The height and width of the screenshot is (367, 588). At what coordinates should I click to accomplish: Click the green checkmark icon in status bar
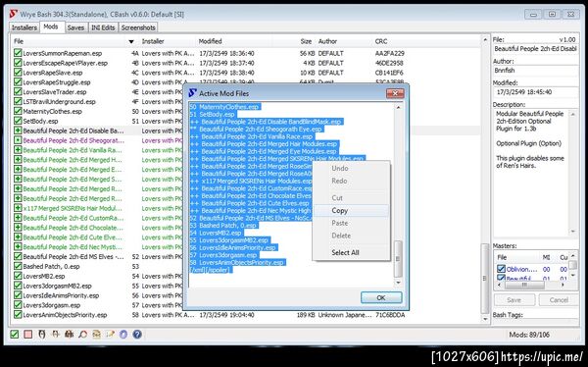pyautogui.click(x=15, y=334)
